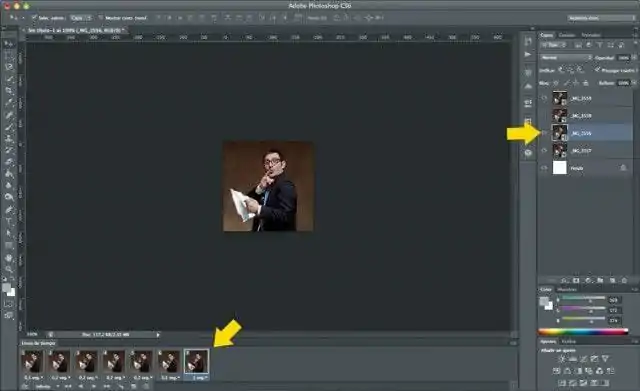Viewport: 640px width, 391px height.
Task: Select the Crop tool
Action: point(9,91)
